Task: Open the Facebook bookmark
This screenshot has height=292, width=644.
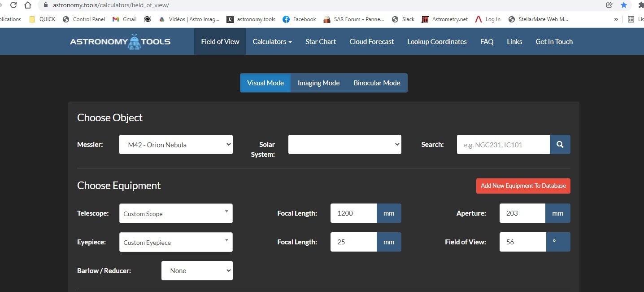Action: 299,19
